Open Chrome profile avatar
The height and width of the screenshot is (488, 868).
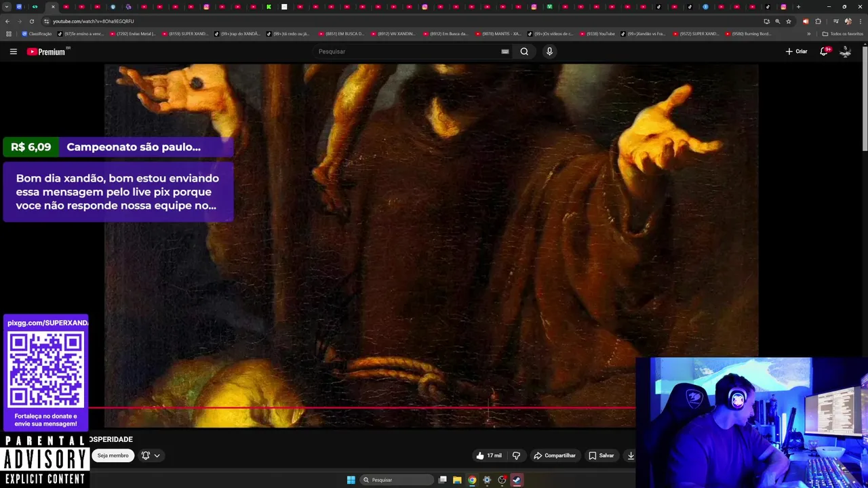(848, 21)
